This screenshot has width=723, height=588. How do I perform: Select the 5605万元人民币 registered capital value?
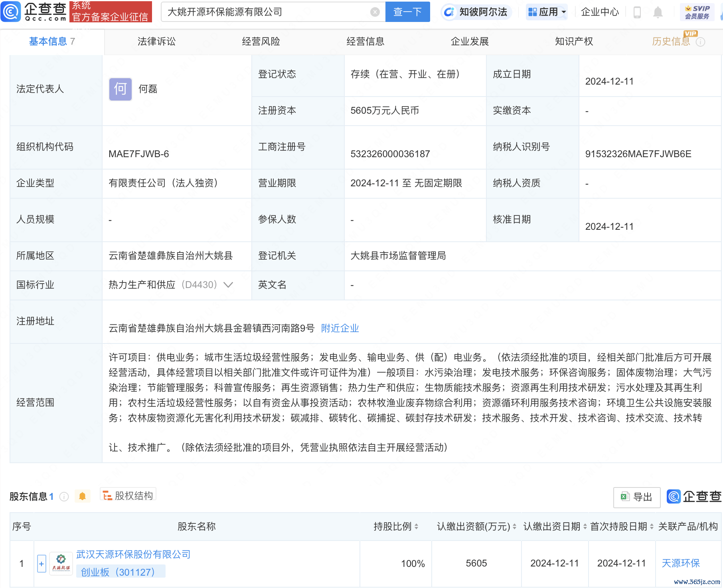coord(385,110)
